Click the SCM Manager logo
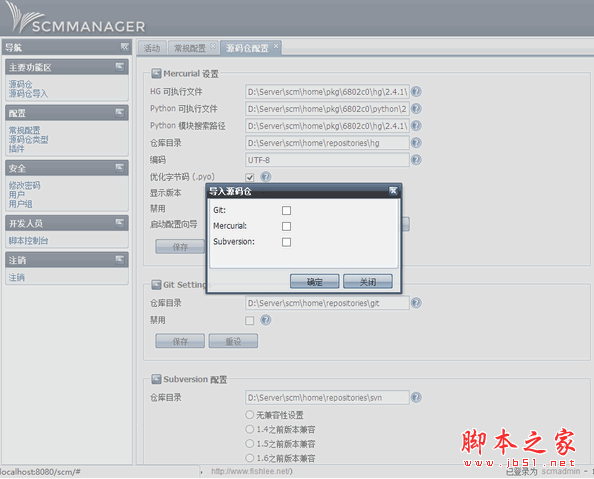The width and height of the screenshot is (594, 479). (76, 18)
